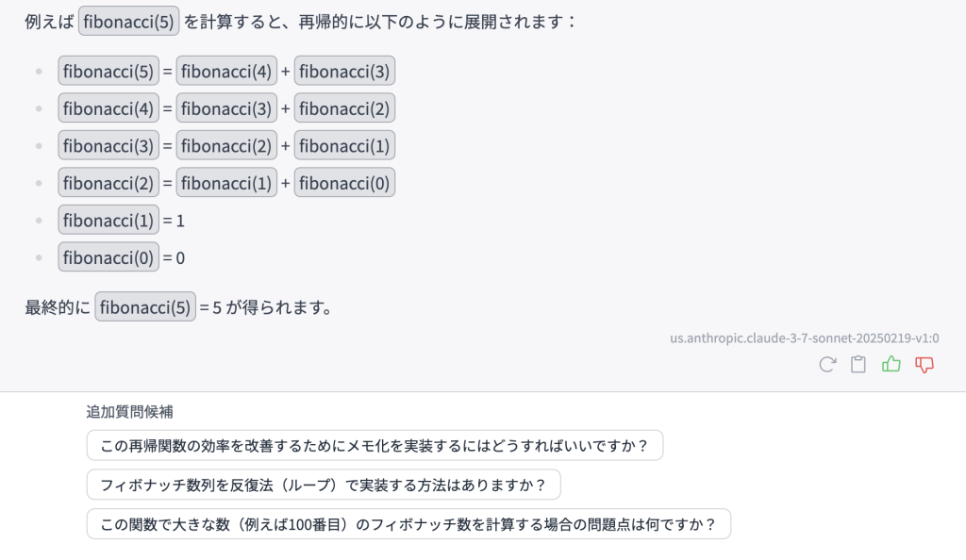Click the fibonacci(2) chip in the fourth bullet
This screenshot has width=966, height=560.
click(x=108, y=182)
